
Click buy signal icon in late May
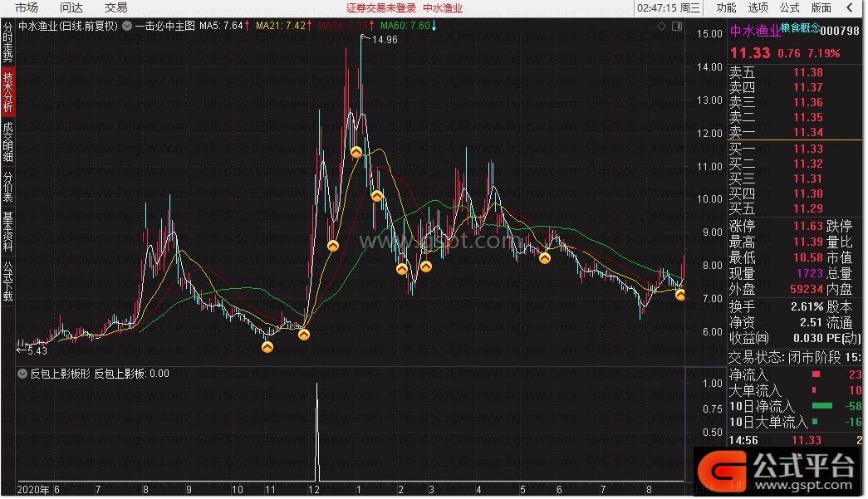coord(545,257)
